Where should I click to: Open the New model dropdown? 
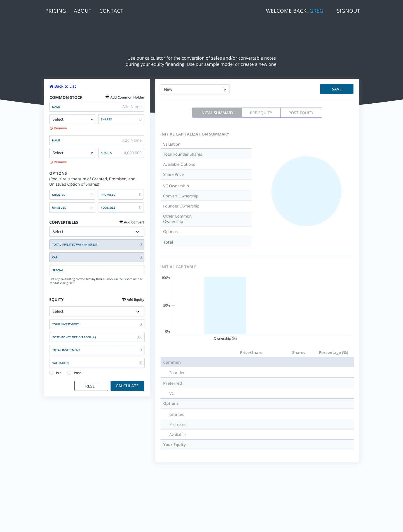[195, 89]
